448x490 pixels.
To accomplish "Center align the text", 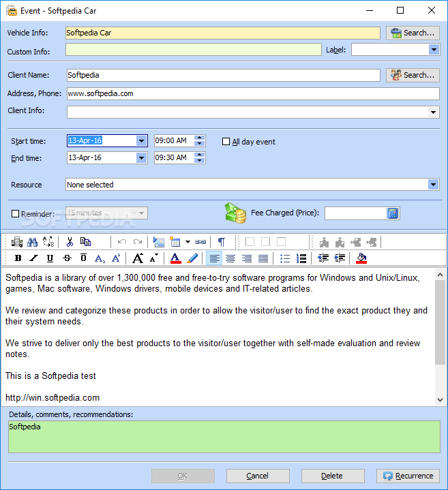I will point(230,259).
